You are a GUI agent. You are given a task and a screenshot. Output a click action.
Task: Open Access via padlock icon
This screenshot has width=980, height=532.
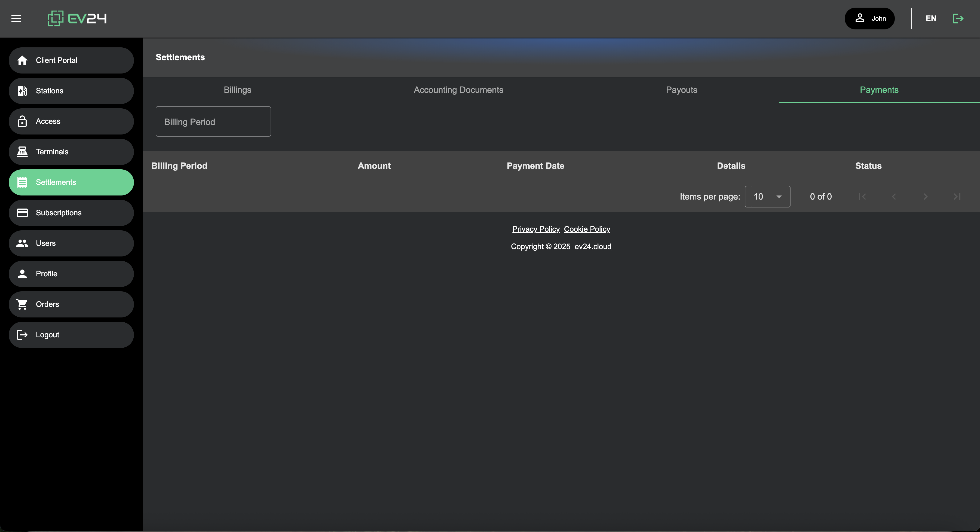tap(22, 121)
